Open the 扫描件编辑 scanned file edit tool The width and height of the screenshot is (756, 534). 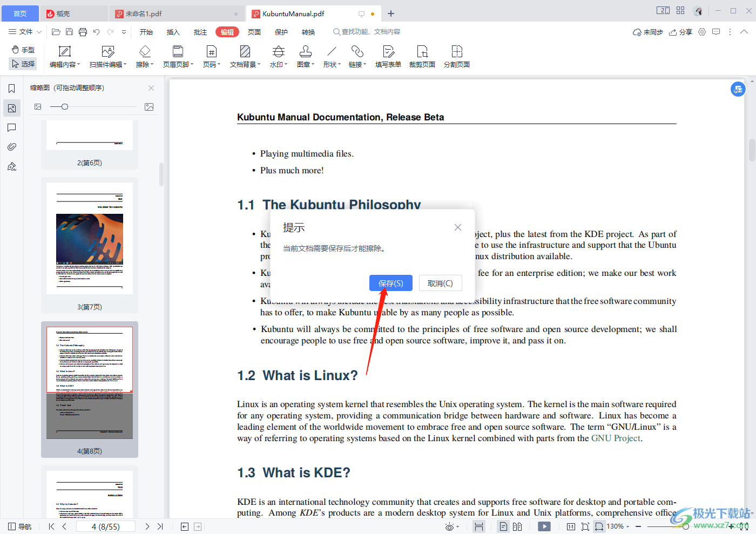(x=108, y=57)
